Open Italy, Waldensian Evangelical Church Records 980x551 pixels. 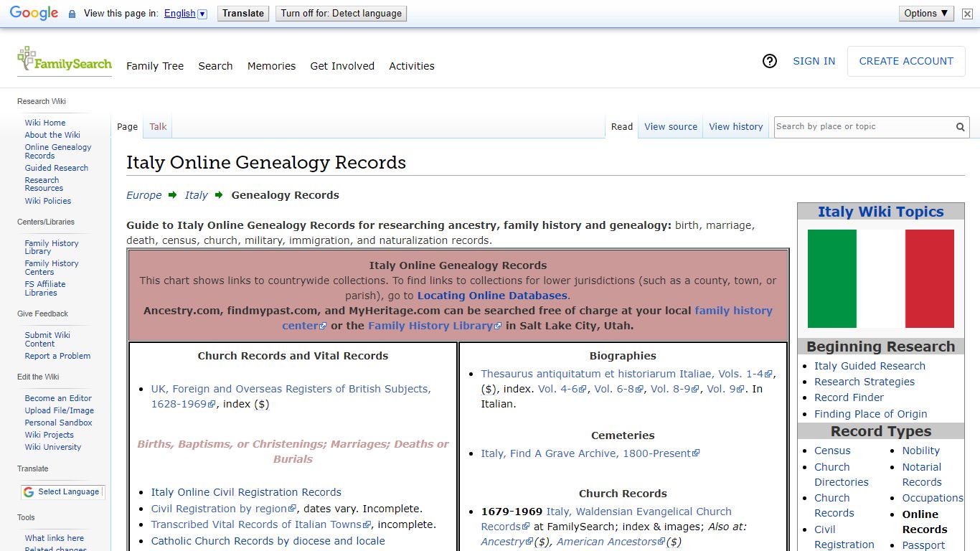click(x=606, y=519)
